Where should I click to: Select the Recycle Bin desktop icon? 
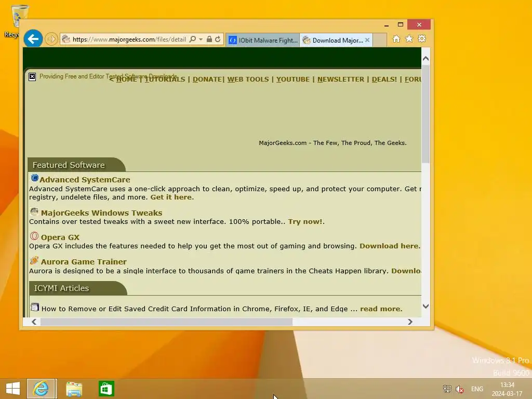click(x=15, y=20)
